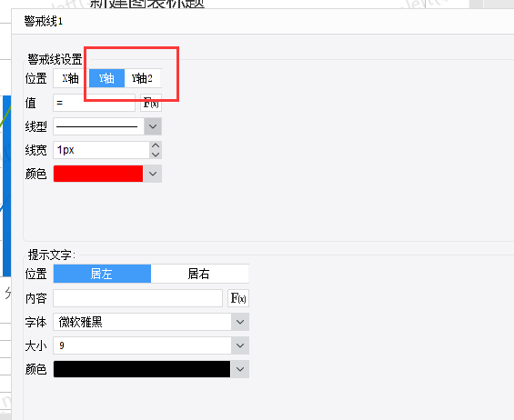The height and width of the screenshot is (420, 514).
Task: Open the 线型 line style dropdown
Action: tap(153, 126)
